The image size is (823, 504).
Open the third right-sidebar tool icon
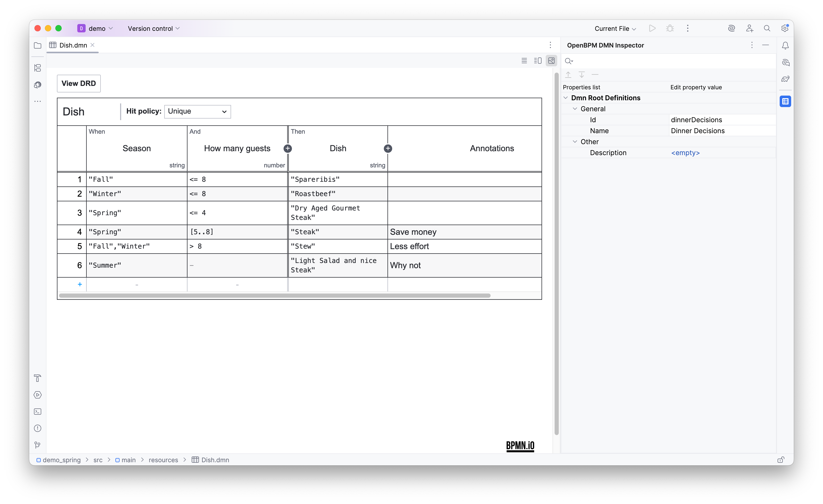point(785,79)
